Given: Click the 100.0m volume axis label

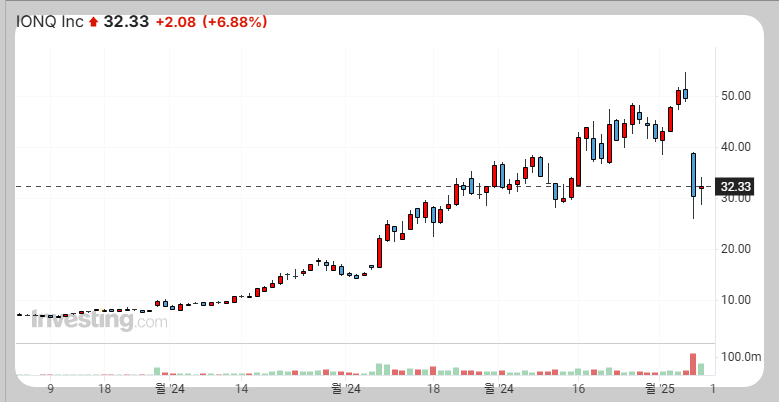Looking at the screenshot, I should tap(741, 357).
